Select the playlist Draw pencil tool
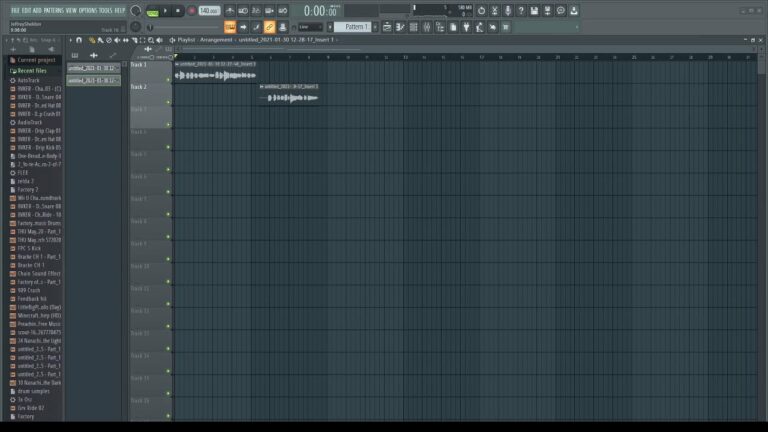 pos(92,40)
